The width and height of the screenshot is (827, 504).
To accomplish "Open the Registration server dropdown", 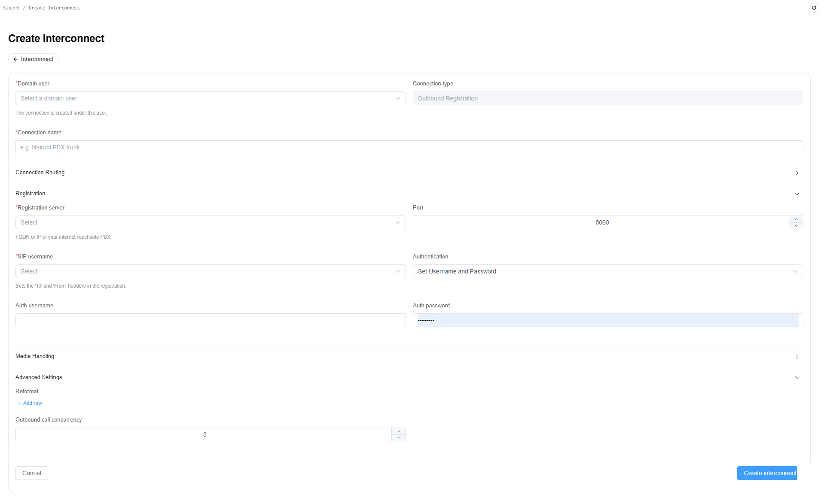I will click(x=211, y=222).
